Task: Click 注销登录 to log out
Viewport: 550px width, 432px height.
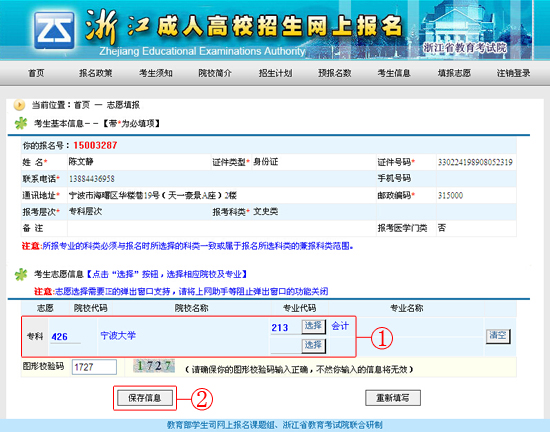Action: [x=513, y=73]
